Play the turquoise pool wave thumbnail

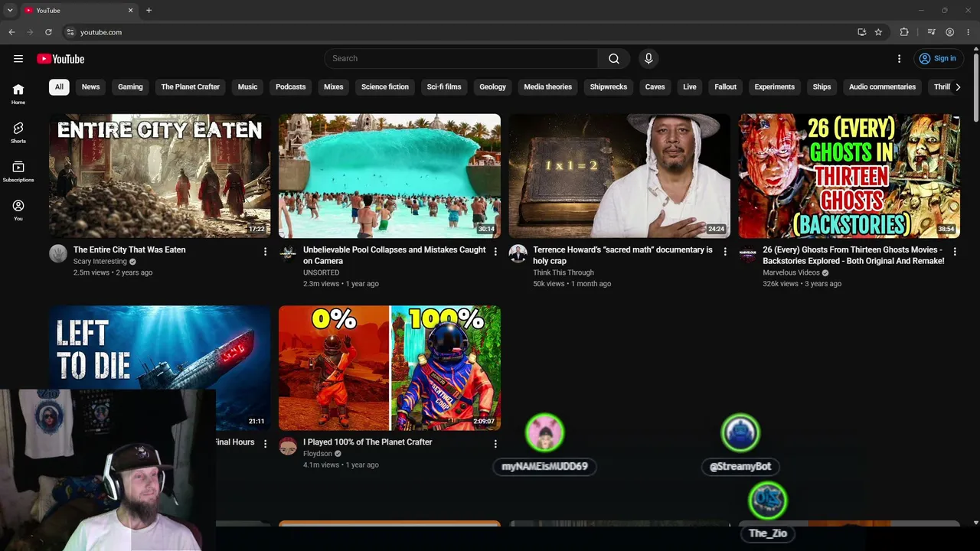point(390,176)
